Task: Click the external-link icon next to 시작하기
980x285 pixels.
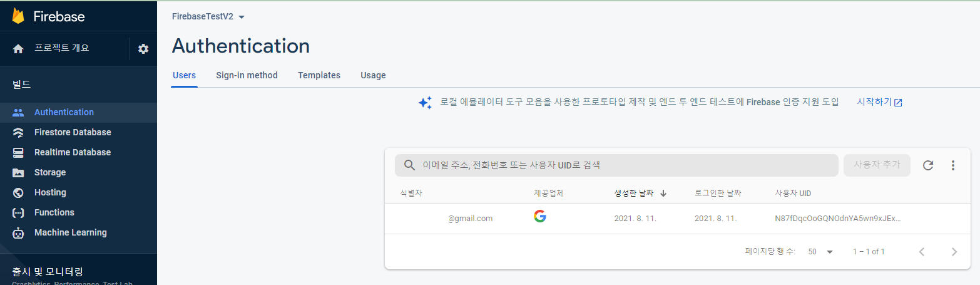Action: click(x=898, y=103)
